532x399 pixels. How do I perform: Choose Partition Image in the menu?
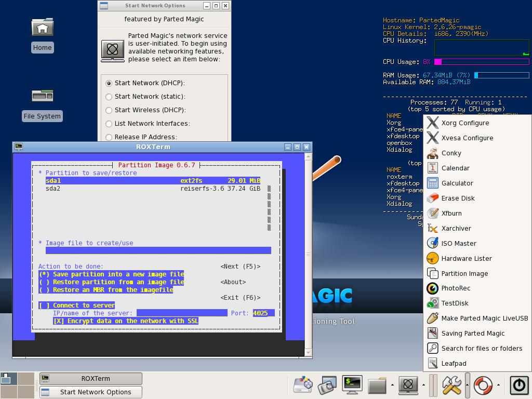click(477, 273)
